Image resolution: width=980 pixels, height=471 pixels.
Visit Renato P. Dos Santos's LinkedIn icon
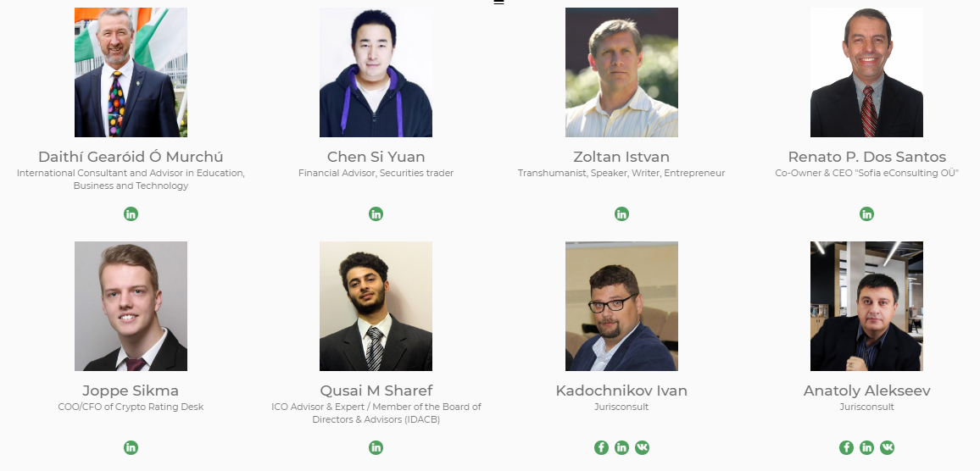866,213
